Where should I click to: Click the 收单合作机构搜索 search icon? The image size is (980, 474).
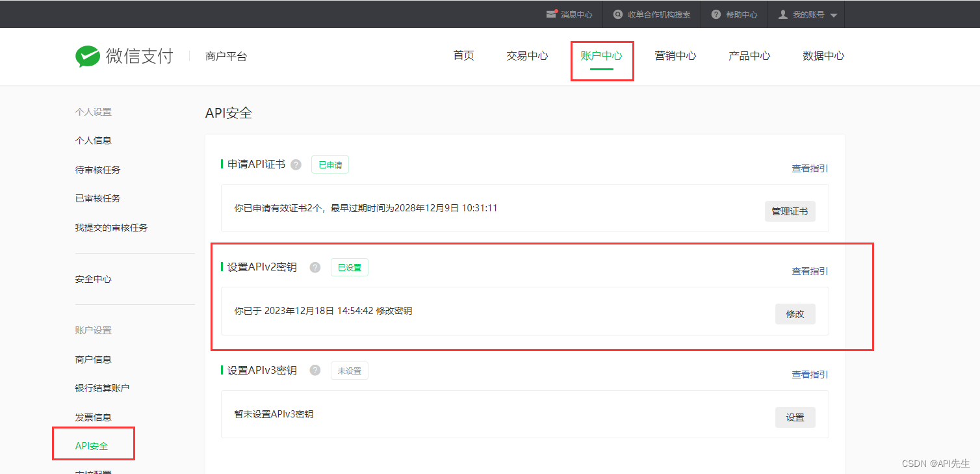click(618, 14)
